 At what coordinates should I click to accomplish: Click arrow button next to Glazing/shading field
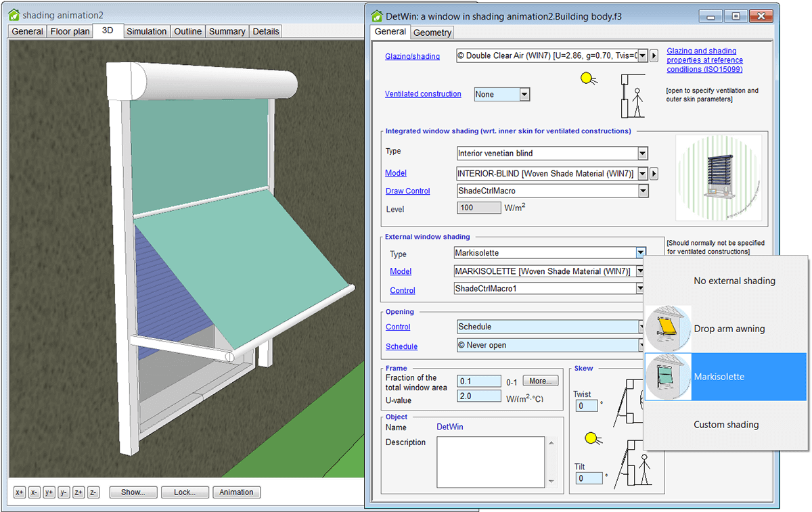click(654, 56)
